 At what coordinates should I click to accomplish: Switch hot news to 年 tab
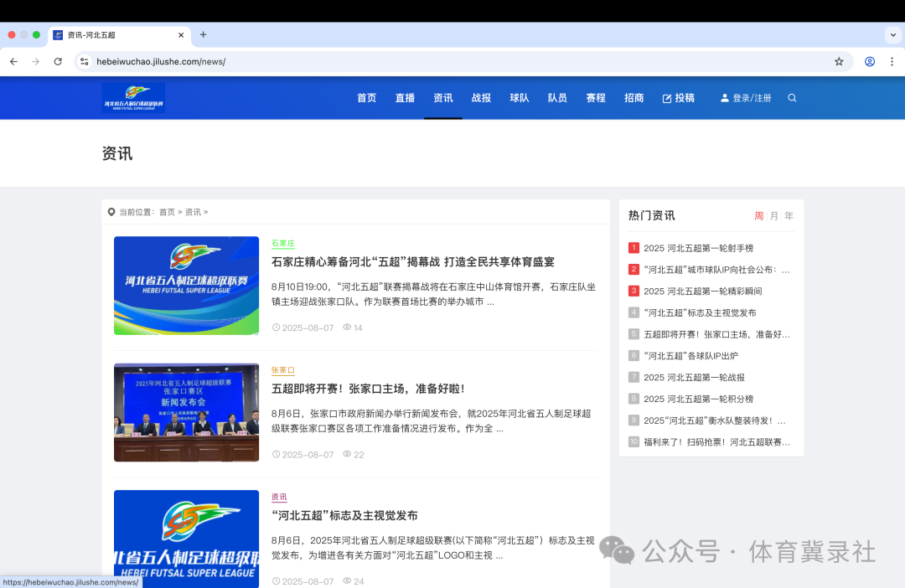pyautogui.click(x=789, y=216)
